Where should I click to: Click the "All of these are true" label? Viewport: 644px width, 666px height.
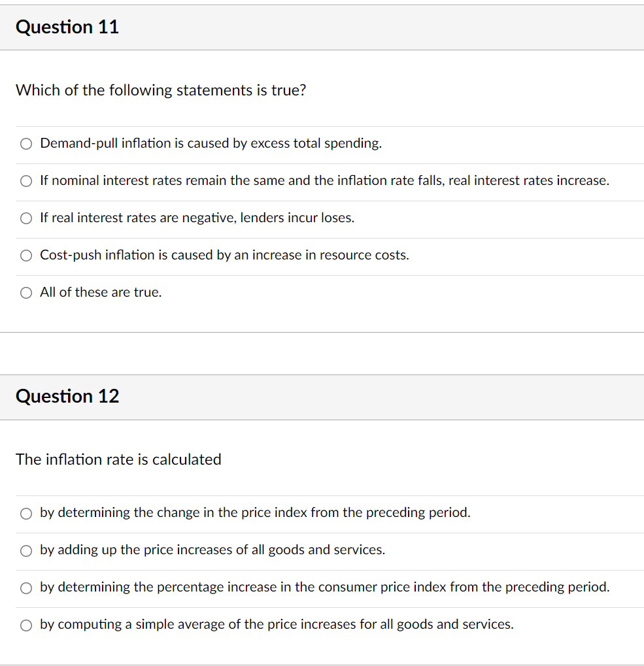coord(100,292)
